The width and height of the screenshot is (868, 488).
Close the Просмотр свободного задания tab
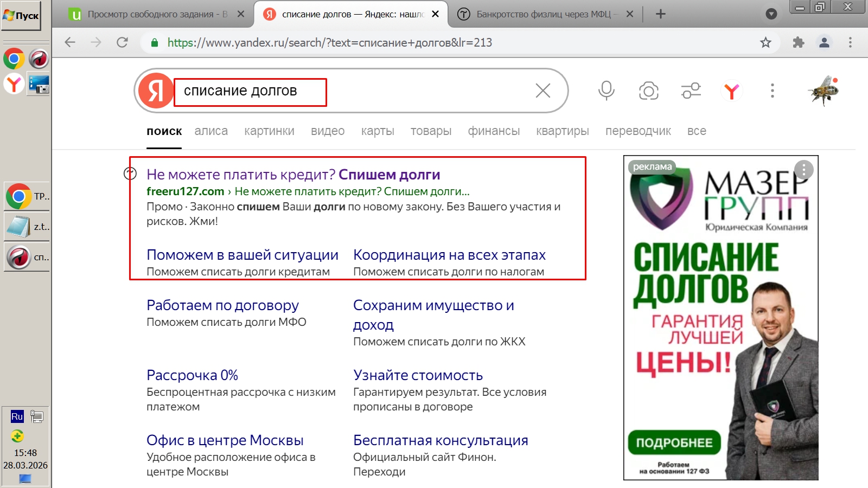click(x=241, y=14)
